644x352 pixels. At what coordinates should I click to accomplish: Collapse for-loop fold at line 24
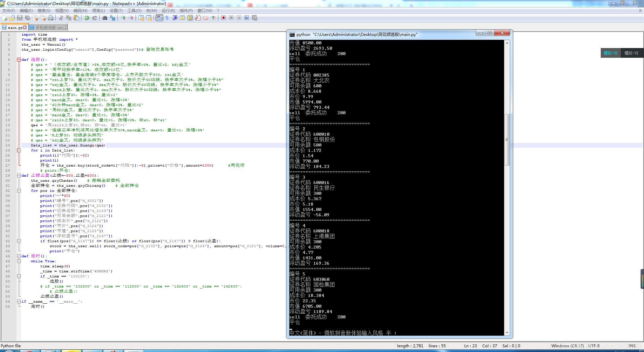tap(19, 150)
